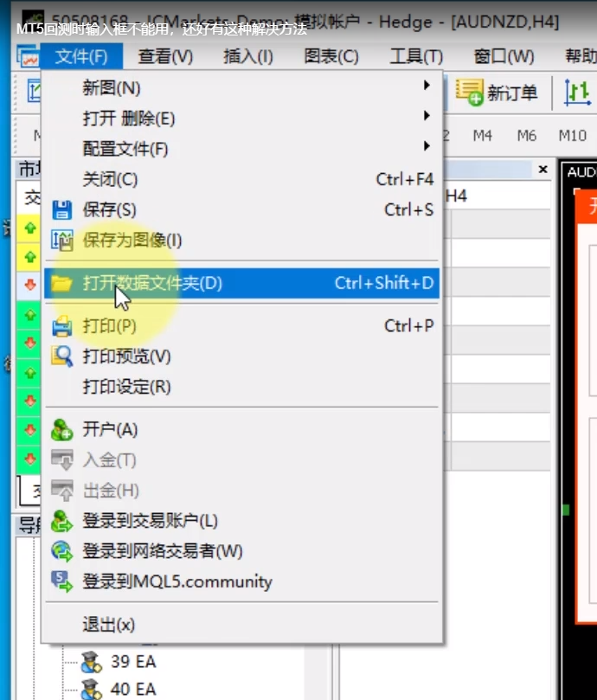Viewport: 597px width, 700px height.
Task: Click the folder icon for 打开数据文件夹(D)
Action: 61,283
